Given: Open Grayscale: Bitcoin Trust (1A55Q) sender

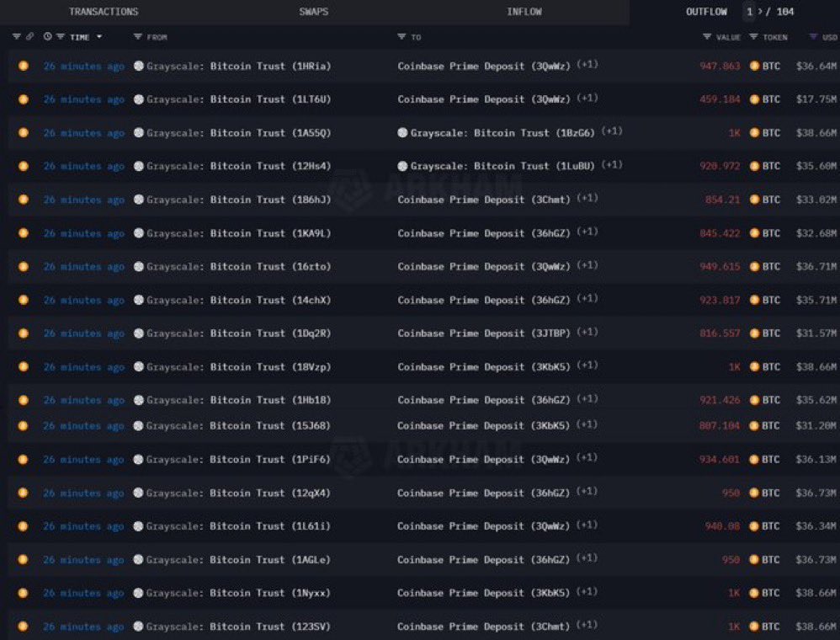Looking at the screenshot, I should [239, 133].
